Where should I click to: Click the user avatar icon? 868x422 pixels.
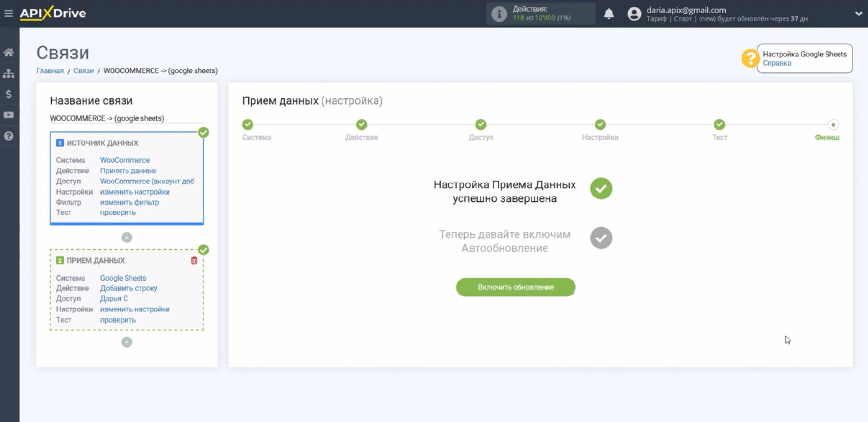(x=634, y=14)
